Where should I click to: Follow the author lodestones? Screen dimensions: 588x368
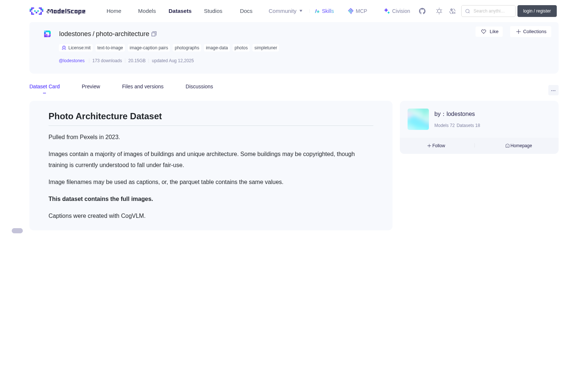tap(436, 146)
